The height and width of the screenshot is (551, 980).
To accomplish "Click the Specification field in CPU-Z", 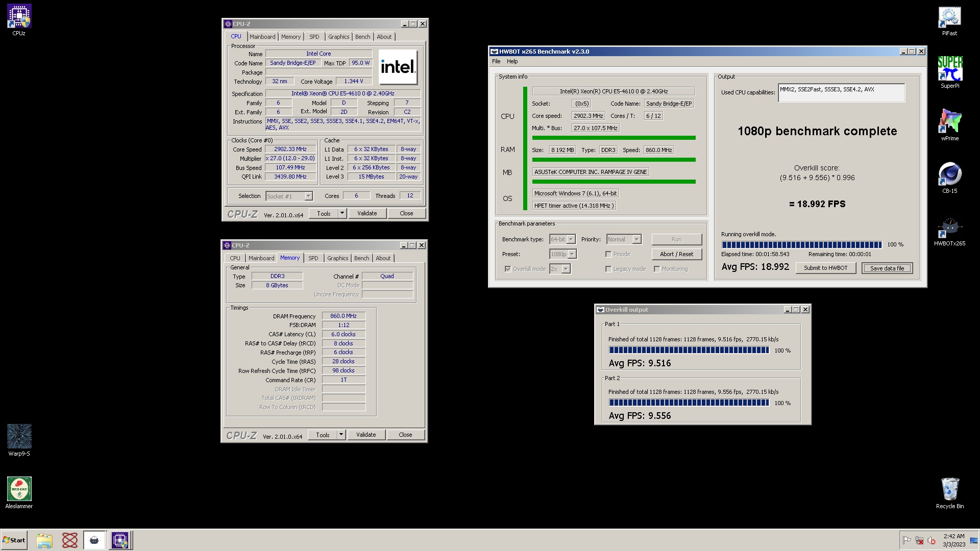I will click(343, 94).
